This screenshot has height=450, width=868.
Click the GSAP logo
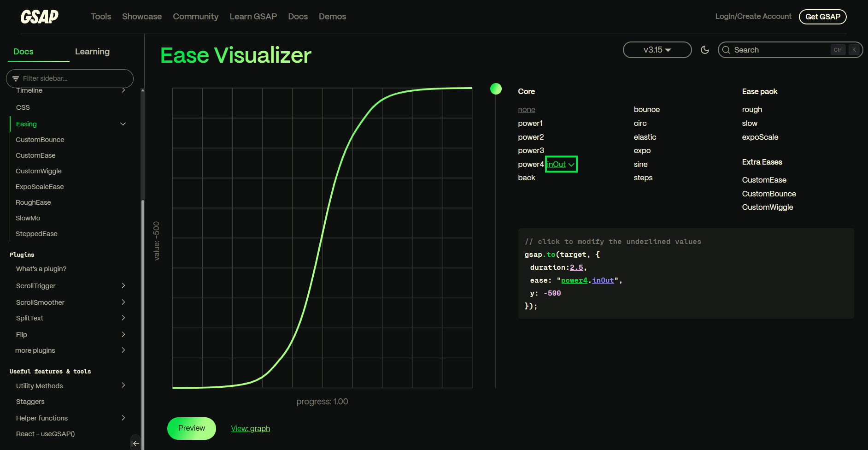click(40, 17)
